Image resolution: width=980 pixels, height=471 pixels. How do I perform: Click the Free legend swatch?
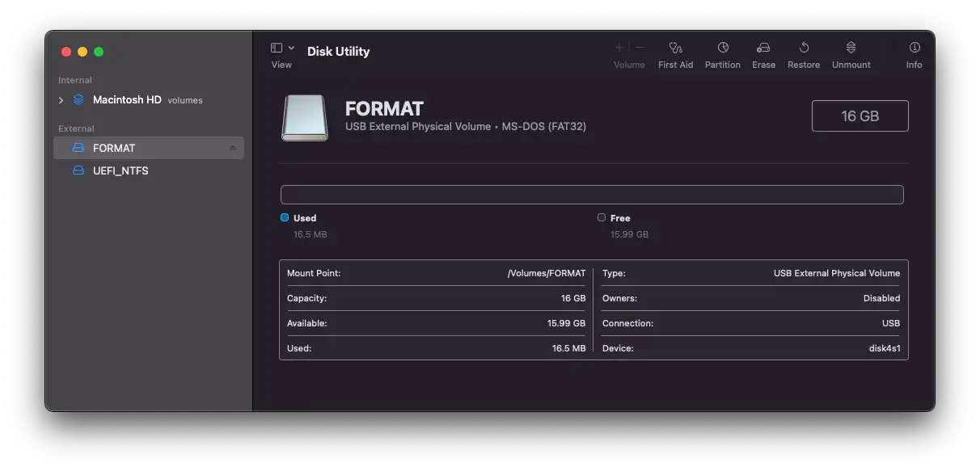602,217
